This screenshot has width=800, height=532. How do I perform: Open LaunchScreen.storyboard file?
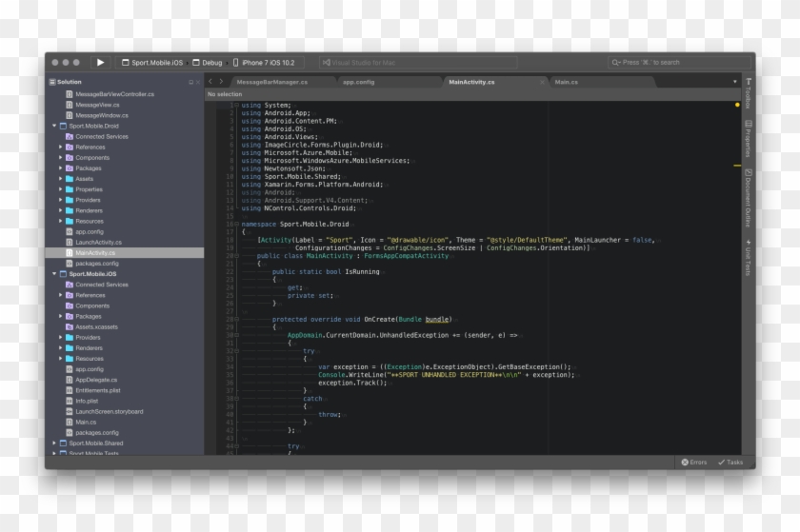(110, 412)
